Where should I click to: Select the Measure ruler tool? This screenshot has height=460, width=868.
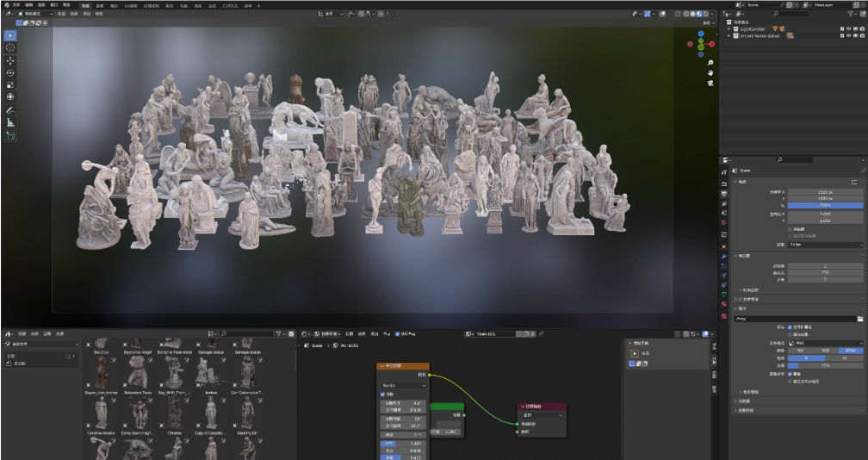(10, 122)
